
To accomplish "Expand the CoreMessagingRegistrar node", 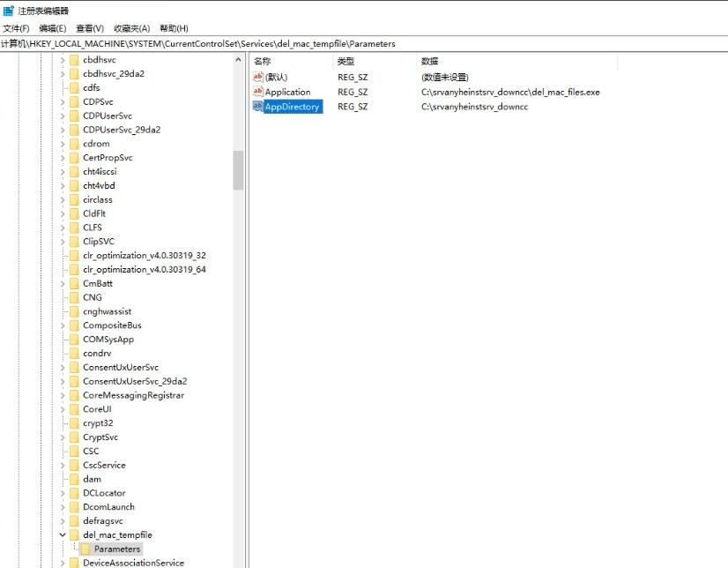I will point(63,395).
